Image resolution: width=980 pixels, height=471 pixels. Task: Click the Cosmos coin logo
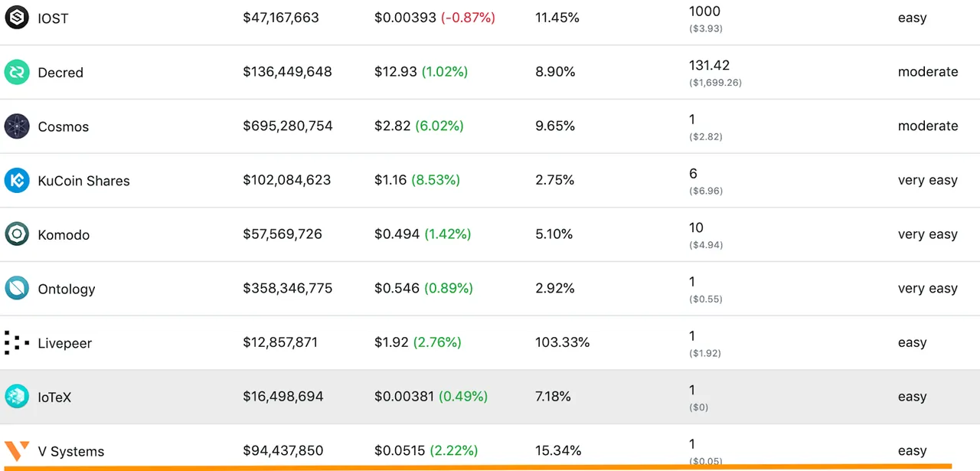(17, 126)
